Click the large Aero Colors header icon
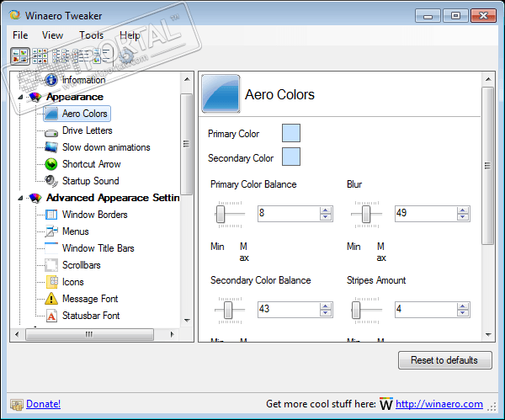This screenshot has width=505, height=420. tap(221, 93)
